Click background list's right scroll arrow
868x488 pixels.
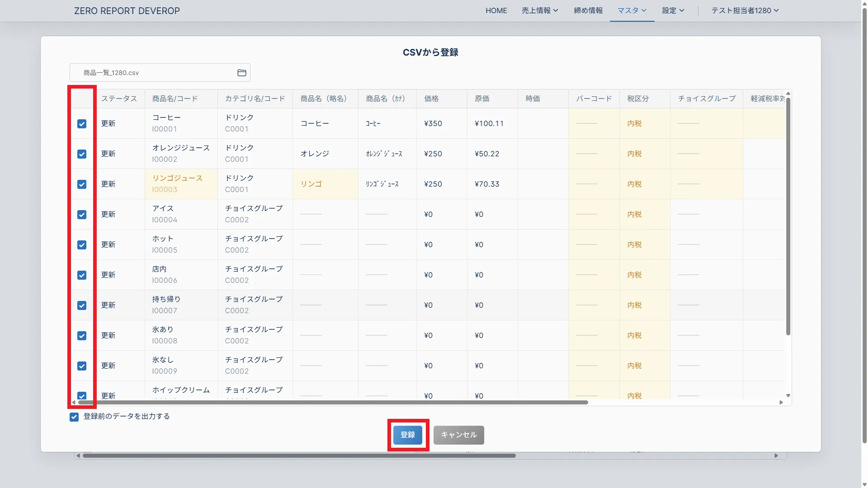776,456
